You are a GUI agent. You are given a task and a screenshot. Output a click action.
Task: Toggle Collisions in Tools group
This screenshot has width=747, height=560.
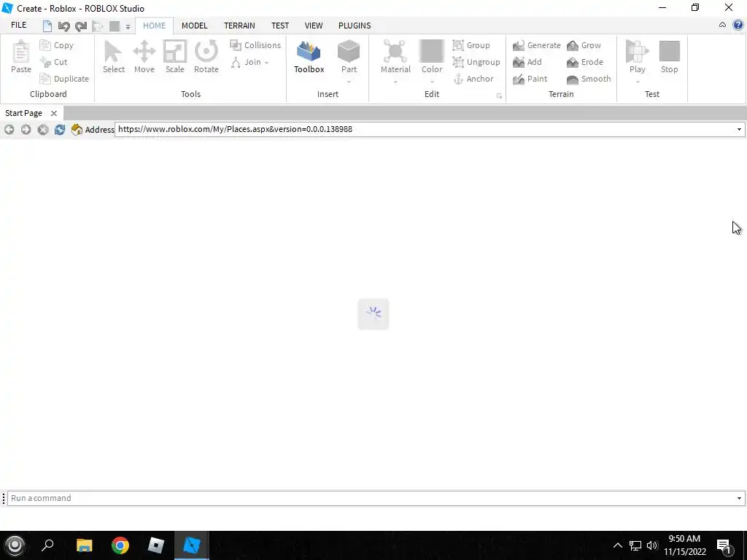click(255, 45)
